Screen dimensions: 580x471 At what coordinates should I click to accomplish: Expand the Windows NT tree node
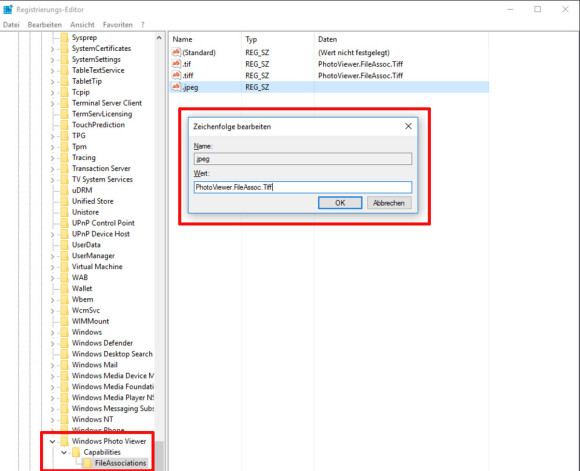tap(52, 420)
